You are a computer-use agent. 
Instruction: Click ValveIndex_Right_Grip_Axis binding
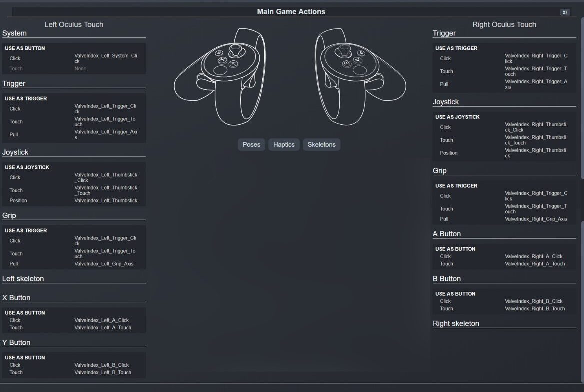pyautogui.click(x=536, y=219)
